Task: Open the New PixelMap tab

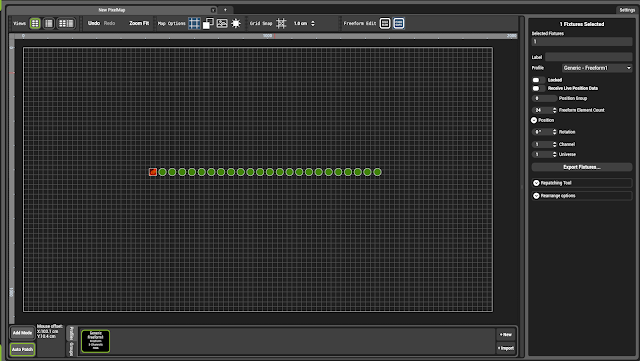Action: 111,10
